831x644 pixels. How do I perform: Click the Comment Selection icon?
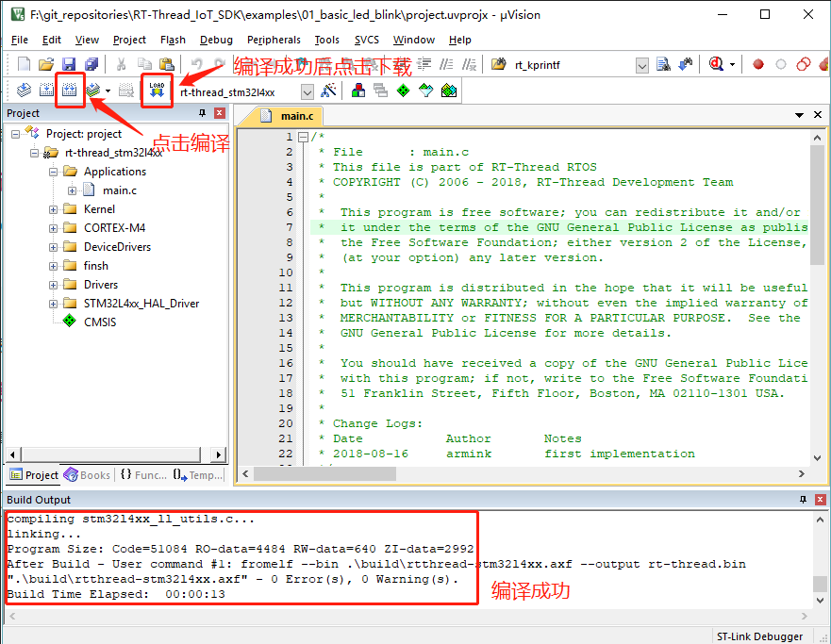click(446, 65)
